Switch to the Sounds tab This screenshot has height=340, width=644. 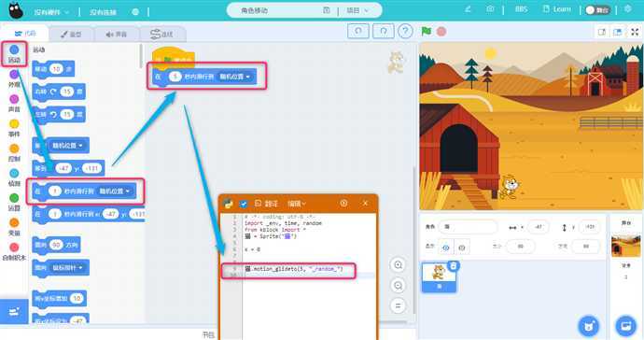(117, 35)
